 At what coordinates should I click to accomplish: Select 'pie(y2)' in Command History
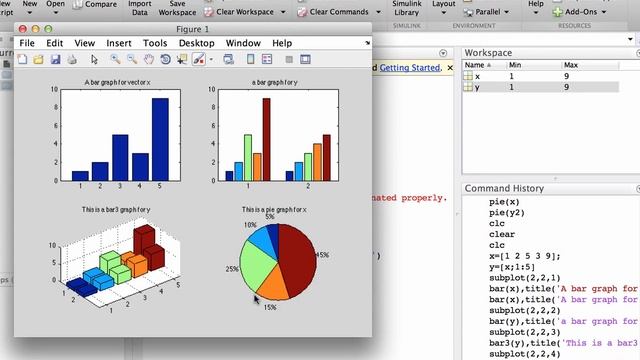coord(507,213)
